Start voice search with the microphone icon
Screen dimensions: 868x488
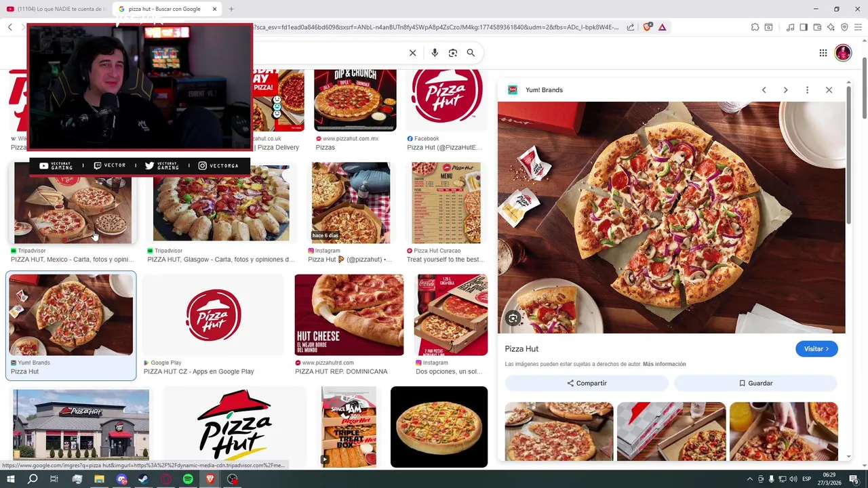[x=435, y=53]
